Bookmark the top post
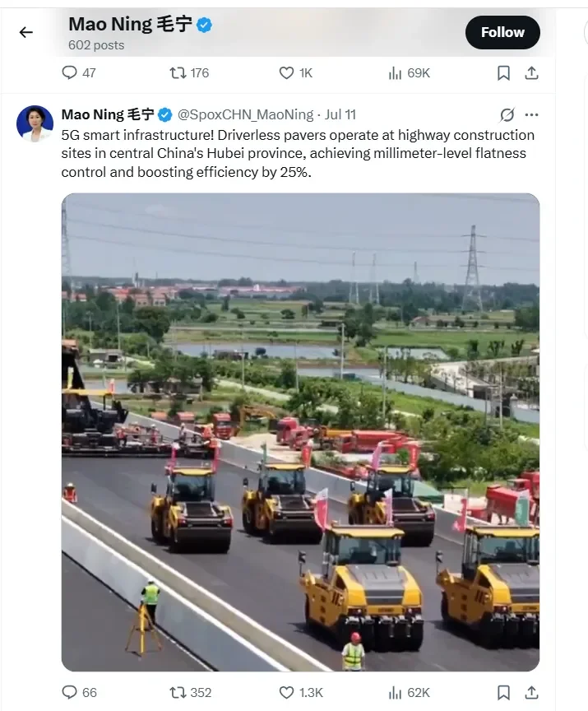 (503, 73)
